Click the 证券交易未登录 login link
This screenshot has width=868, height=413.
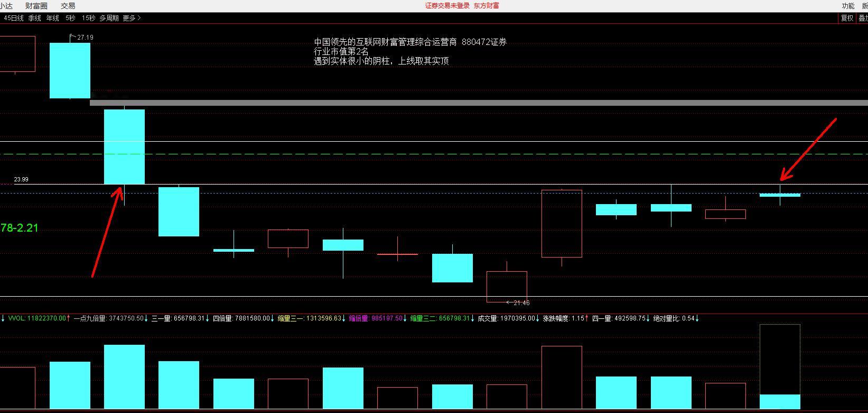coord(447,6)
